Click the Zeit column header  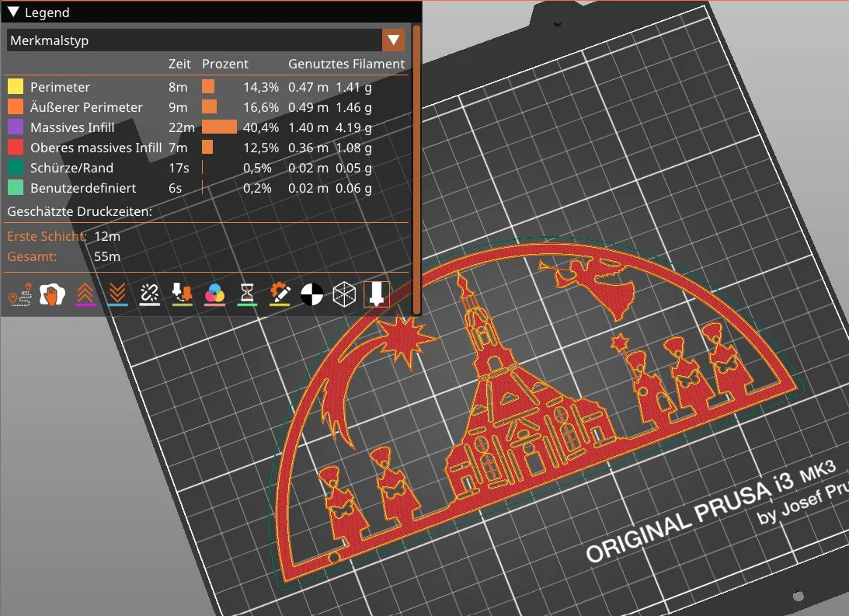coord(179,64)
